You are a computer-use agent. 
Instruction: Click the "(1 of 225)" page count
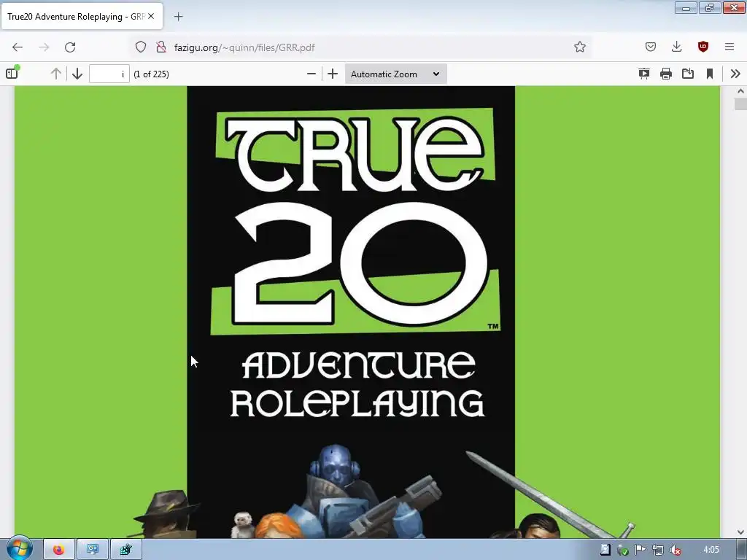pyautogui.click(x=151, y=74)
